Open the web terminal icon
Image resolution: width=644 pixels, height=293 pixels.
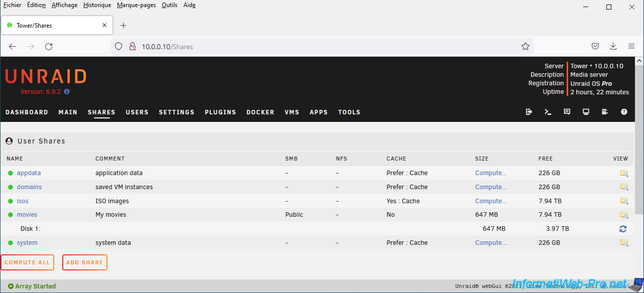[548, 112]
